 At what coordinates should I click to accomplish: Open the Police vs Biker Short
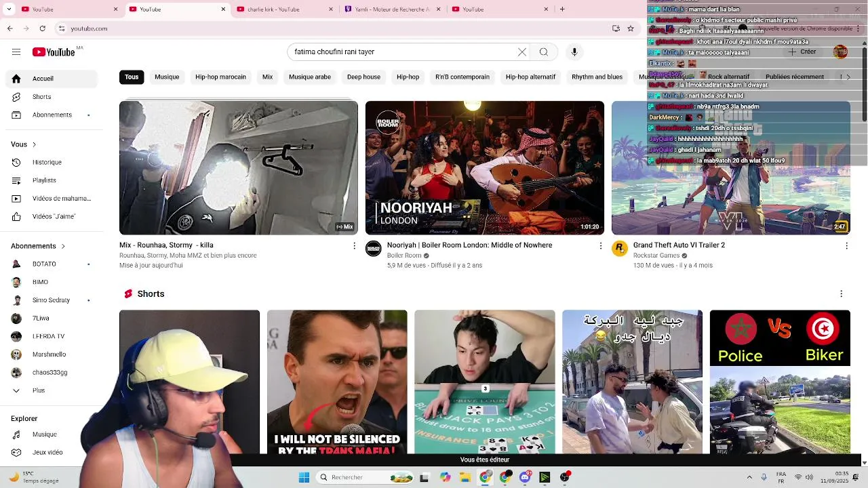[780, 382]
